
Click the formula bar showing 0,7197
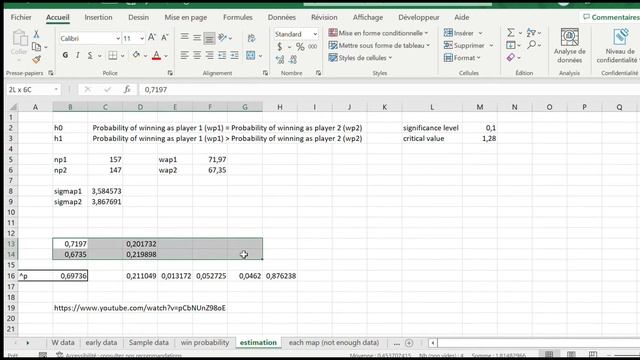[388, 89]
